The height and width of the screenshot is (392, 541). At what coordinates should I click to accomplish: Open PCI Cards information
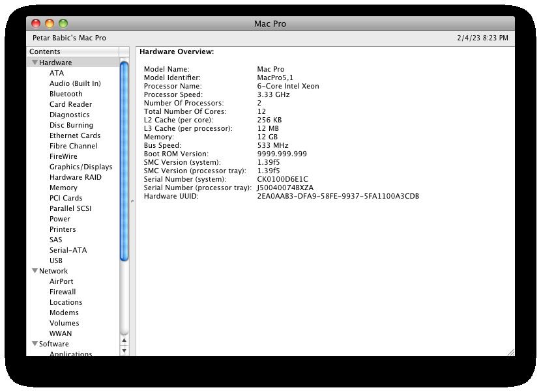pos(66,198)
